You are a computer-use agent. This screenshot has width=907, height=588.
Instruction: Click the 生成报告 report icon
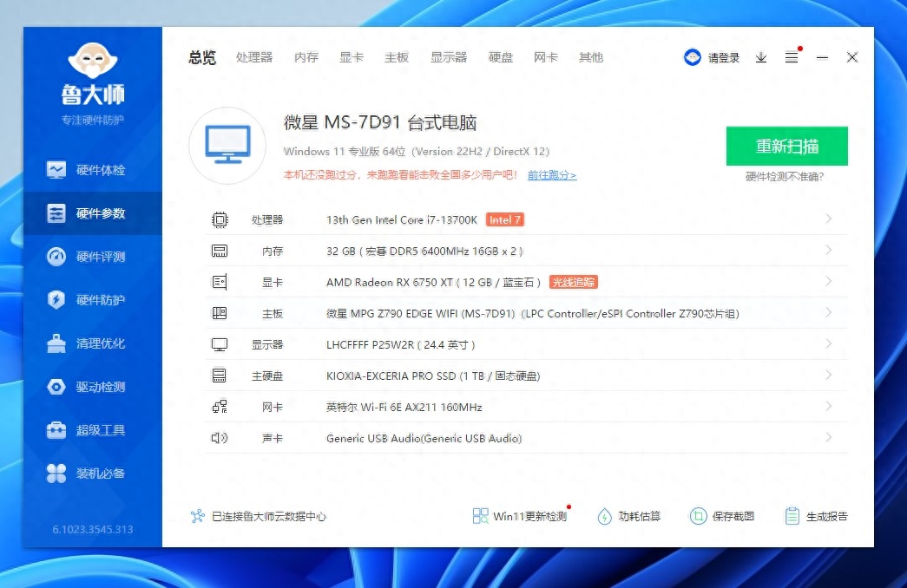pyautogui.click(x=792, y=516)
